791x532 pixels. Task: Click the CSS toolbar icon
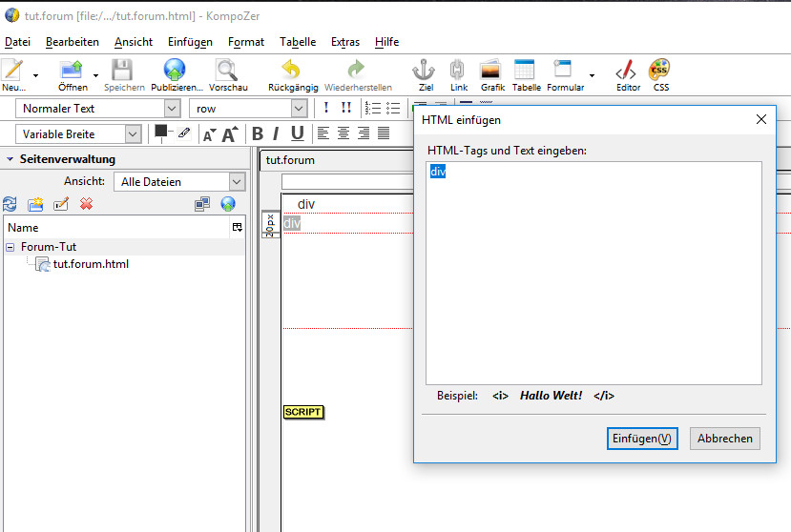(x=659, y=70)
